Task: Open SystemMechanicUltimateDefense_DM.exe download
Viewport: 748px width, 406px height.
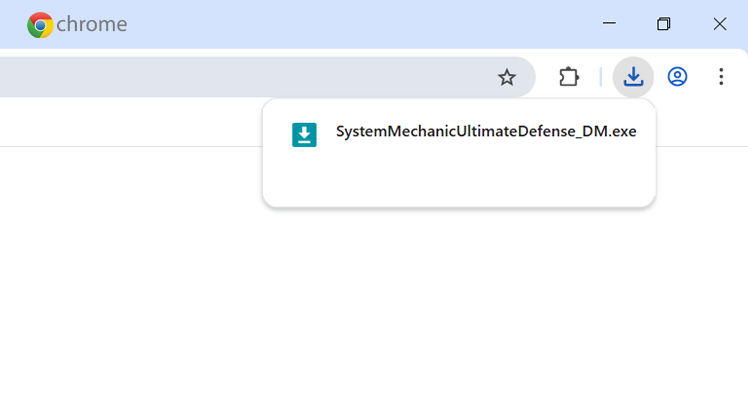Action: tap(486, 132)
